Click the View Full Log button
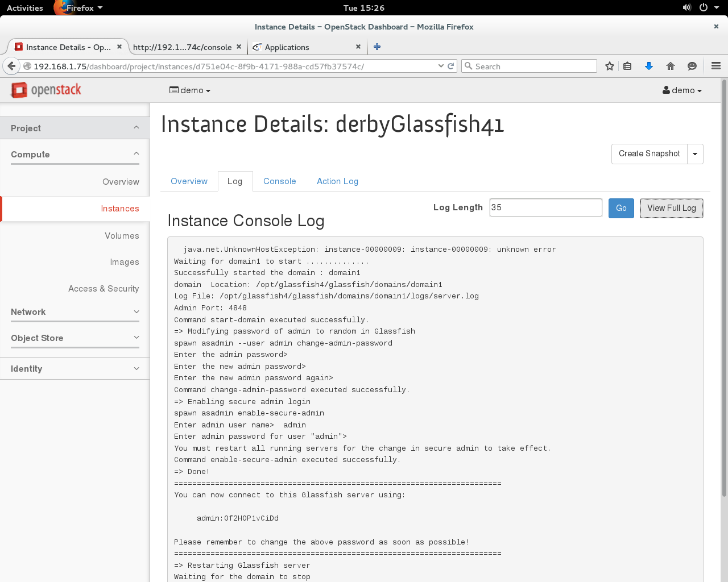Viewport: 728px width, 582px height. coord(671,208)
